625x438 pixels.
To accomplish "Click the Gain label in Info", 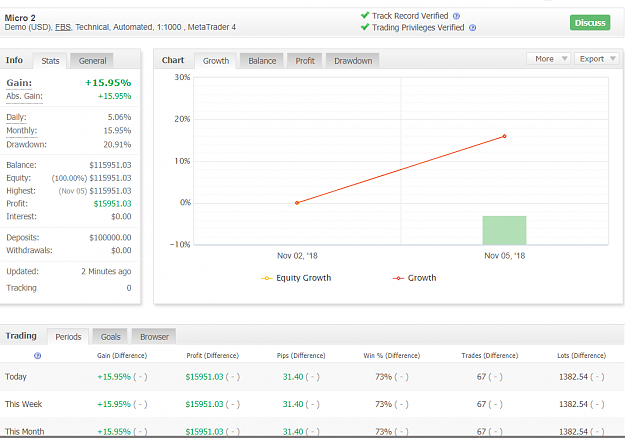I will point(19,83).
